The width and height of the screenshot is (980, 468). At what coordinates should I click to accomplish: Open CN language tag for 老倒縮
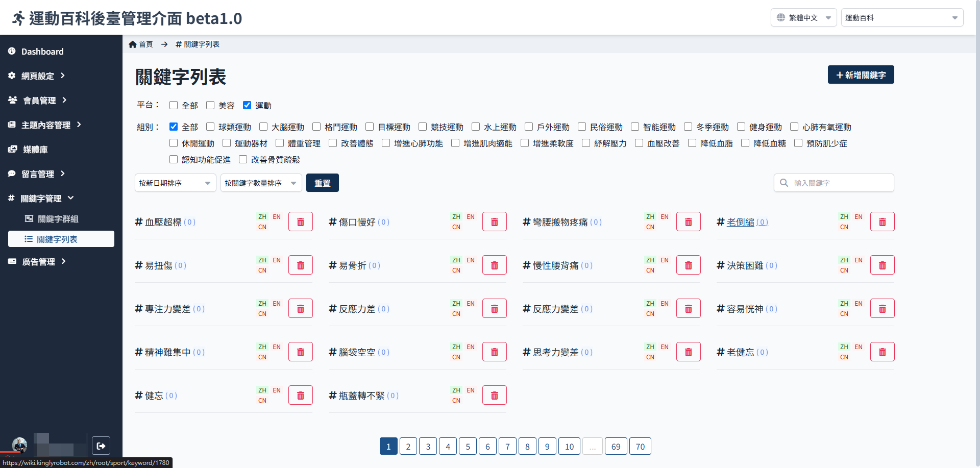[844, 227]
